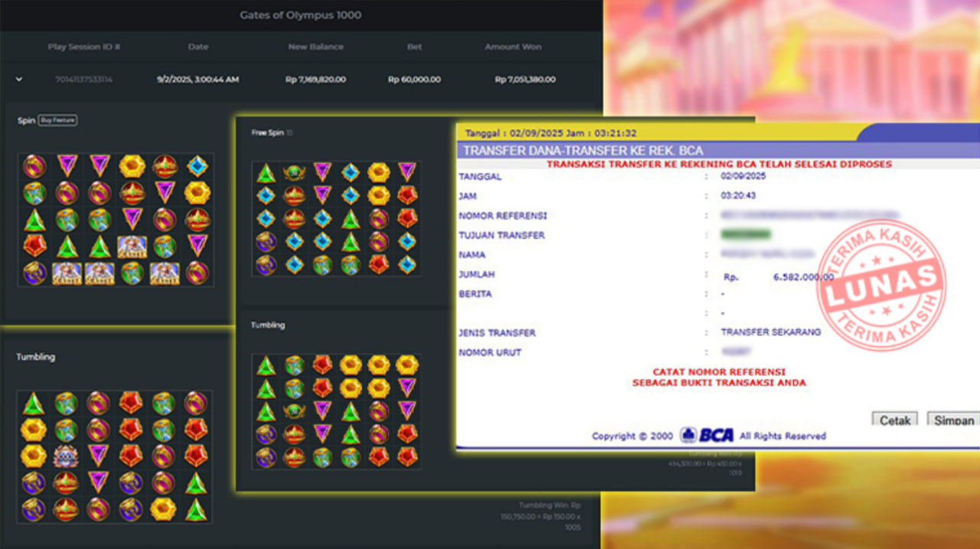Click the TANGGAL field label
980x549 pixels.
click(x=480, y=176)
